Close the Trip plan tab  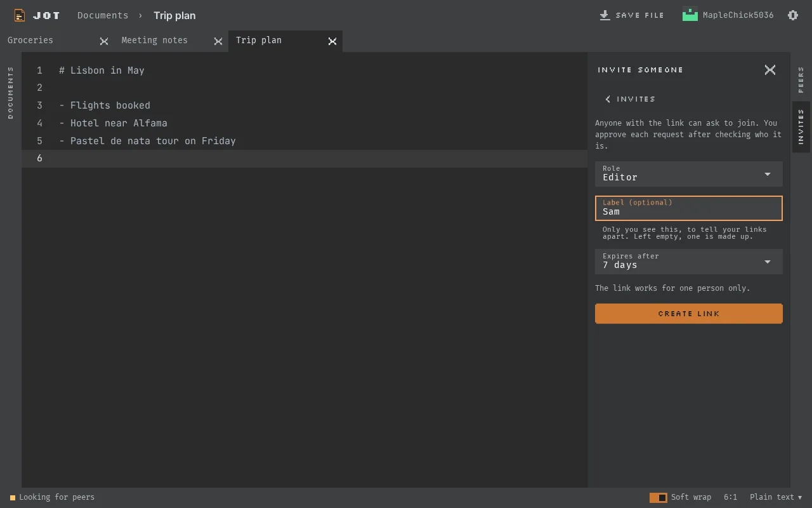coord(332,41)
